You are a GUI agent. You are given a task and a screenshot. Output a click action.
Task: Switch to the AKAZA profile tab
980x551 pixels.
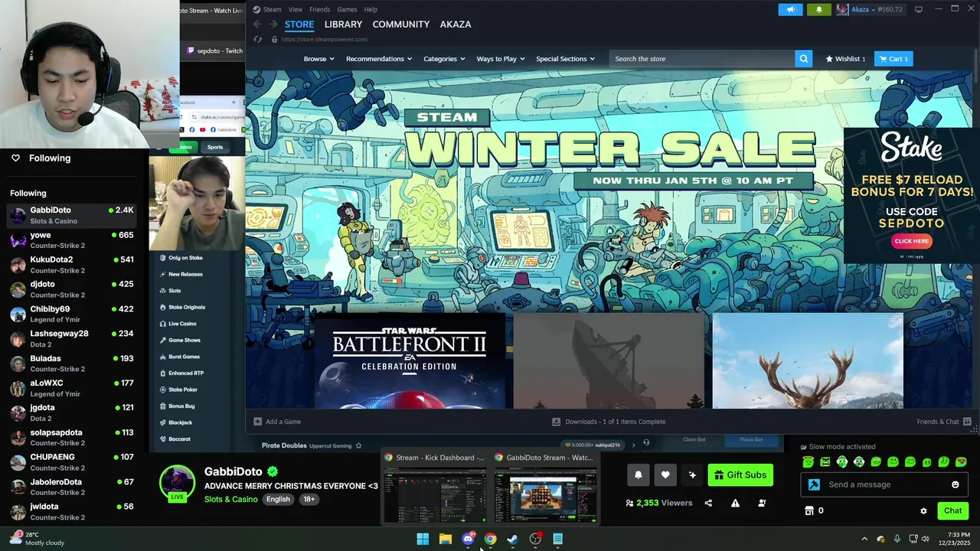456,24
